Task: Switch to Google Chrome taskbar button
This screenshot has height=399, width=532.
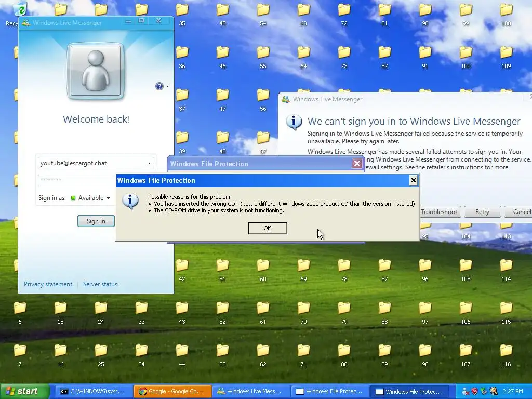Action: coord(171,391)
